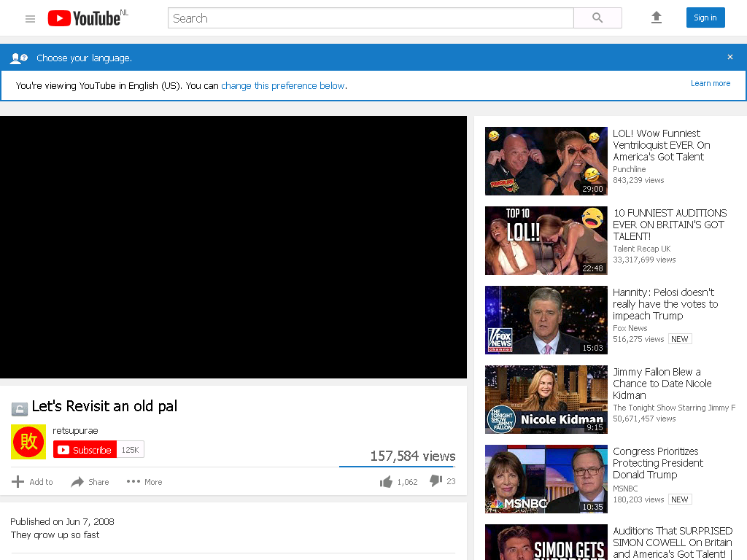Expand the More actions menu
The image size is (747, 560).
tap(144, 482)
